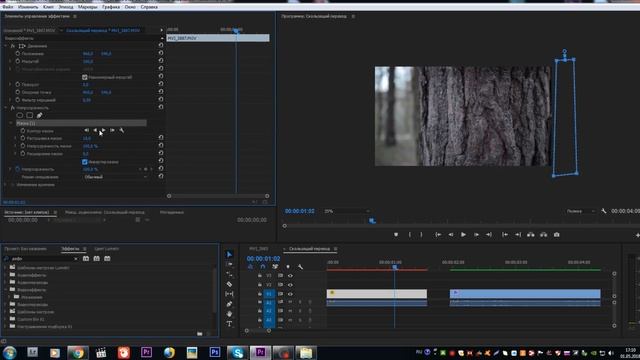Reset the Position parameter
Viewport: 640px width, 360px height.
[x=161, y=53]
